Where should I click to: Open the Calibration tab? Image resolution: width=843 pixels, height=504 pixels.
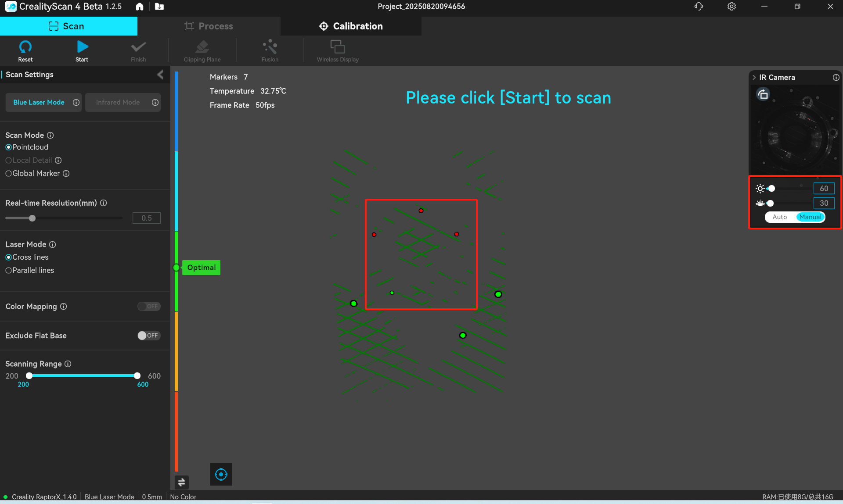click(351, 26)
